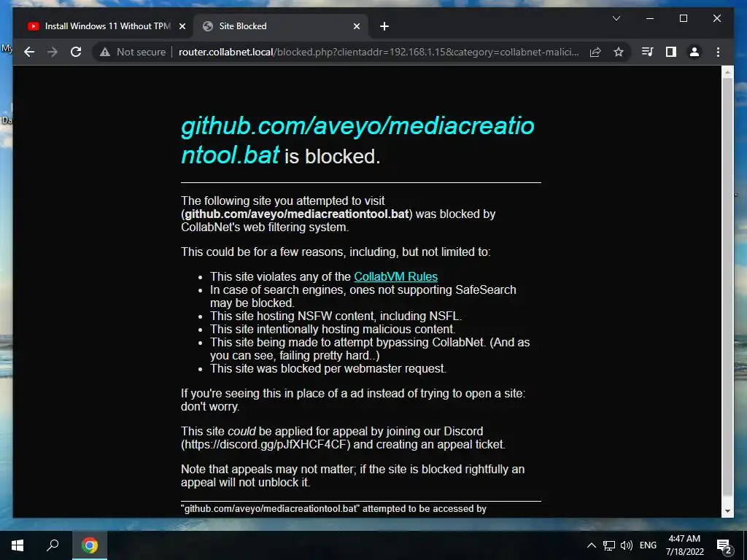Open the notification center icon
This screenshot has height=560, width=747.
(x=724, y=545)
